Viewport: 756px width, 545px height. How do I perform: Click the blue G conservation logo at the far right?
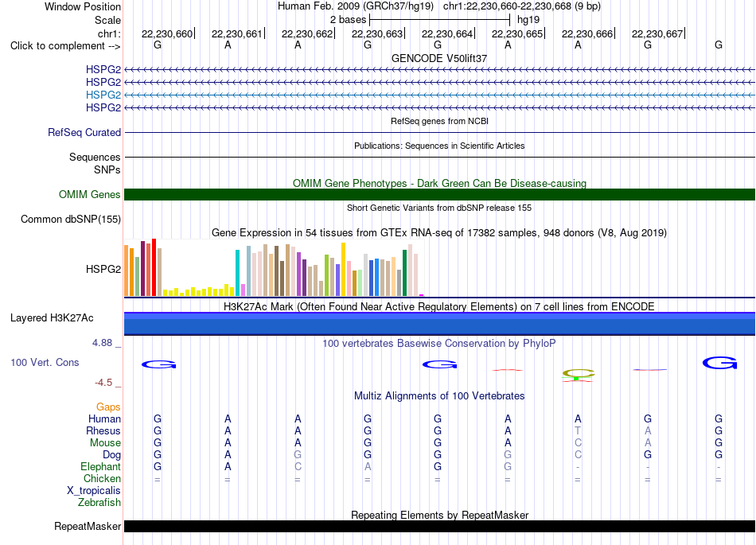pos(719,363)
